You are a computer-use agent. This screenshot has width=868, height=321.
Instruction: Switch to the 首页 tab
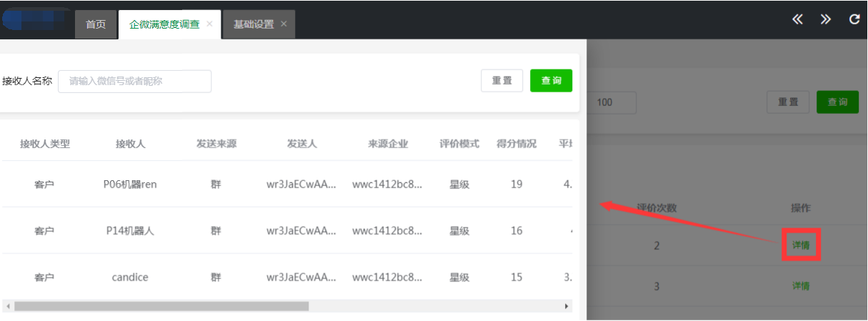pyautogui.click(x=96, y=24)
